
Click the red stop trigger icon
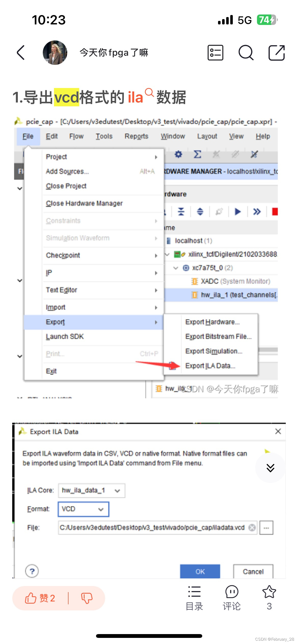[275, 211]
